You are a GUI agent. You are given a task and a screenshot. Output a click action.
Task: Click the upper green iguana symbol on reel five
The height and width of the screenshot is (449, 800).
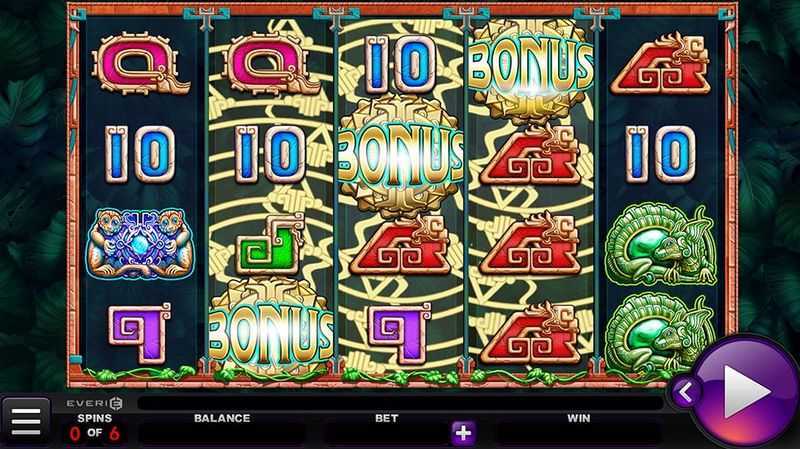coord(661,245)
